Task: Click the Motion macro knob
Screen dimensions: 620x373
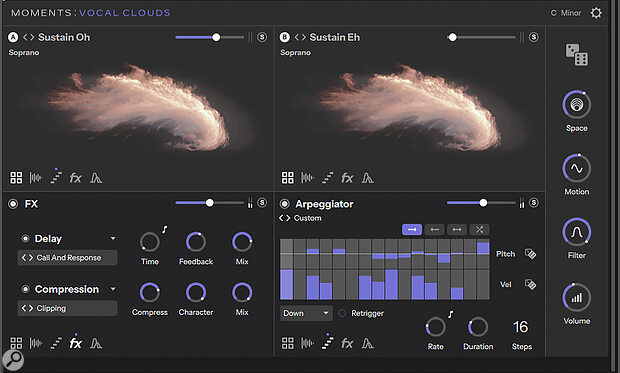Action: (577, 168)
